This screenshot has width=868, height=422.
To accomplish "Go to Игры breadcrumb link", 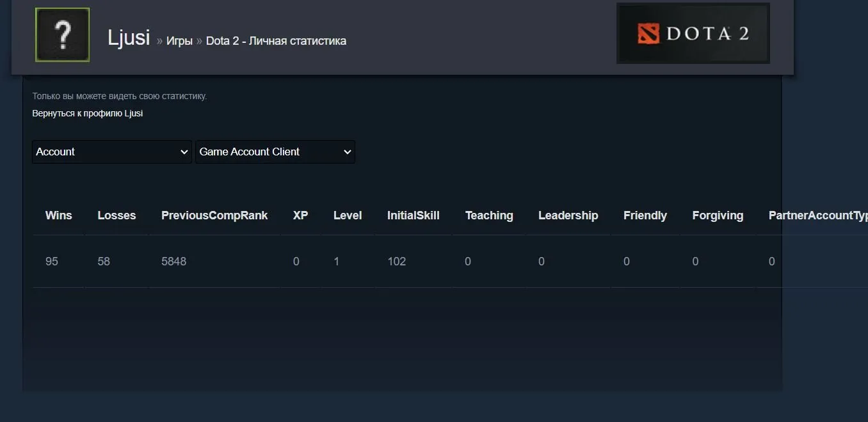I will tap(179, 41).
